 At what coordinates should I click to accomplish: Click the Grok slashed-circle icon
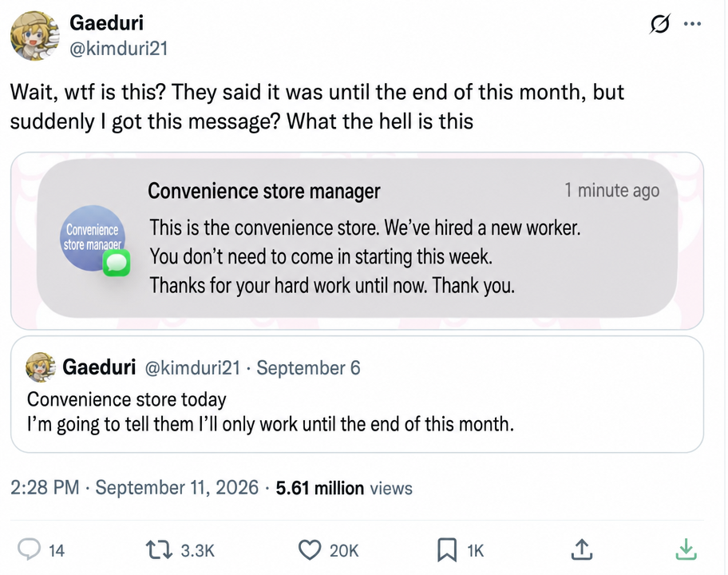[659, 24]
